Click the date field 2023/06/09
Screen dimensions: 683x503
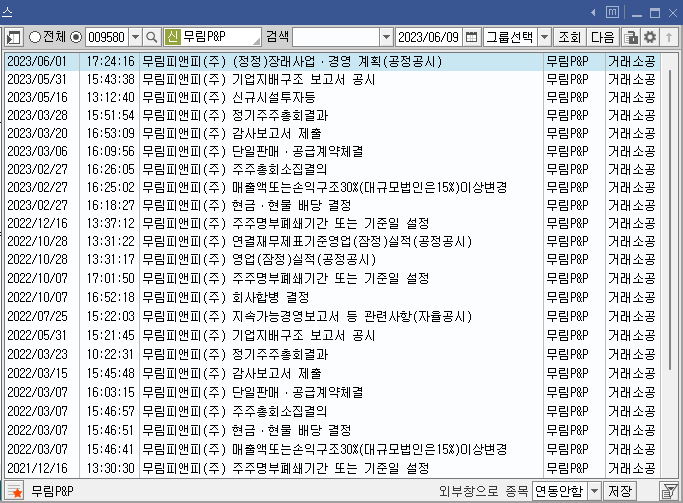click(429, 37)
